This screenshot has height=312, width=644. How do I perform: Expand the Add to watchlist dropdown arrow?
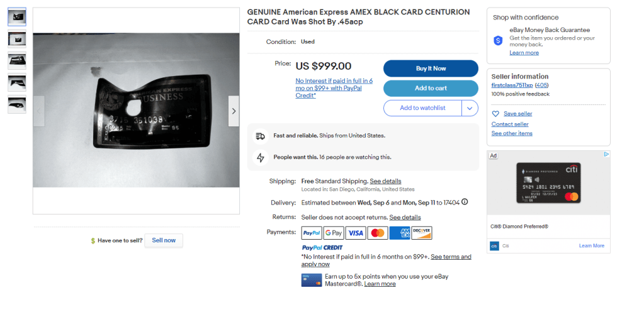[x=470, y=108]
